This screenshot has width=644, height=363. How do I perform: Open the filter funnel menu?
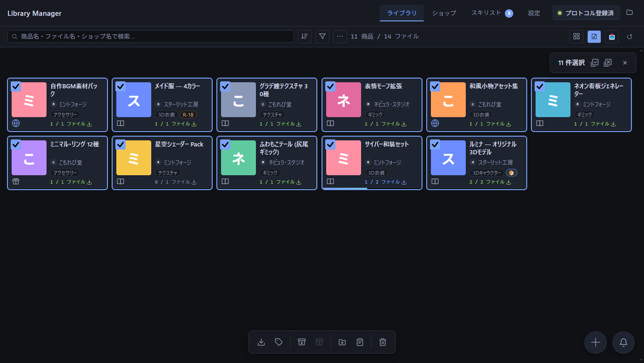tap(322, 36)
